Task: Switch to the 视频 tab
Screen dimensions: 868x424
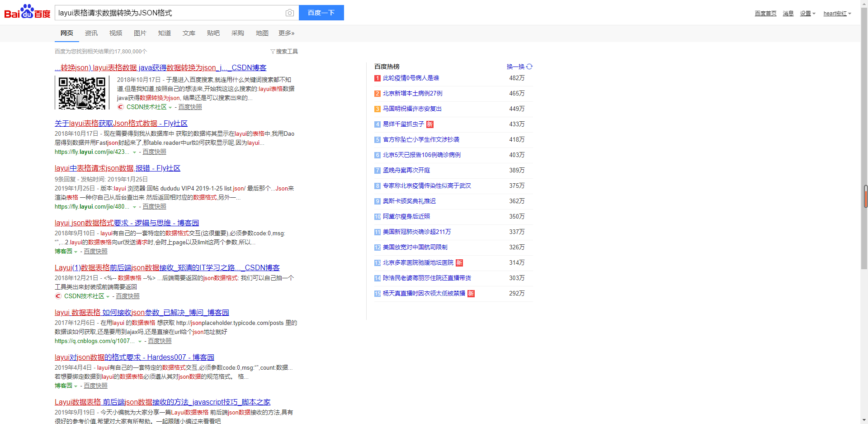Action: tap(116, 33)
